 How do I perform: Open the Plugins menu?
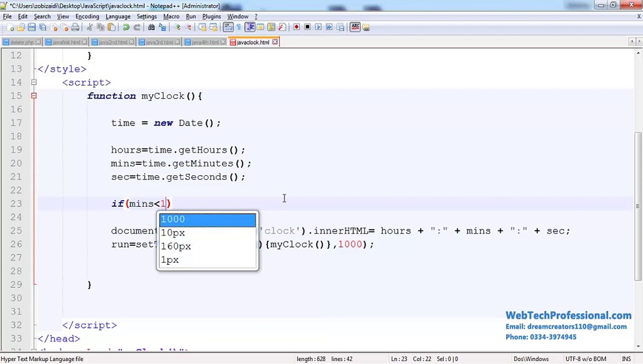coord(211,16)
